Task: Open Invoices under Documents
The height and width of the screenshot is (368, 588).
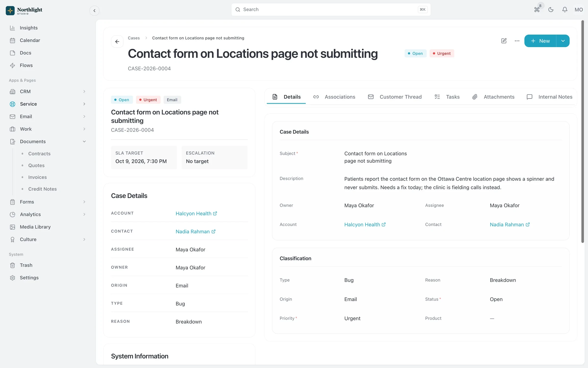Action: 37,177
